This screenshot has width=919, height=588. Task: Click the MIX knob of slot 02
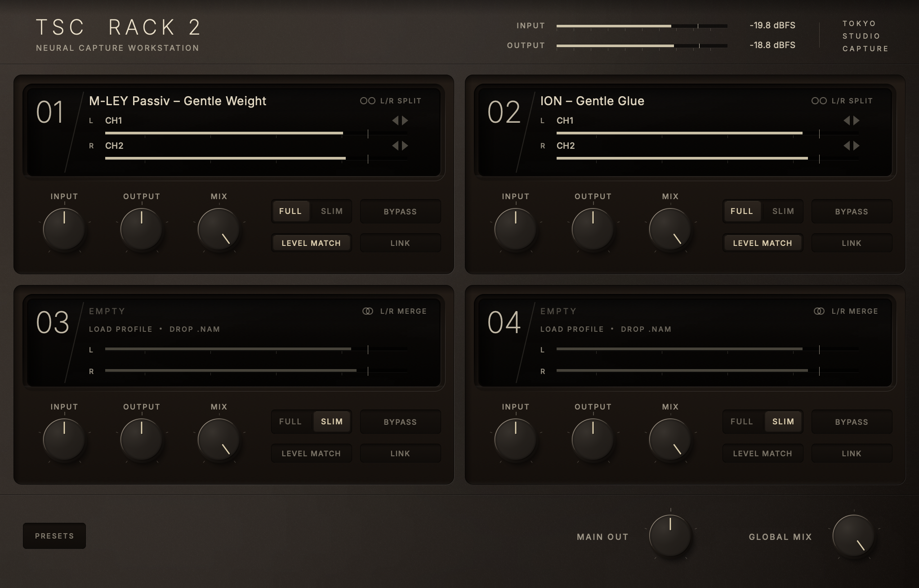pos(670,229)
